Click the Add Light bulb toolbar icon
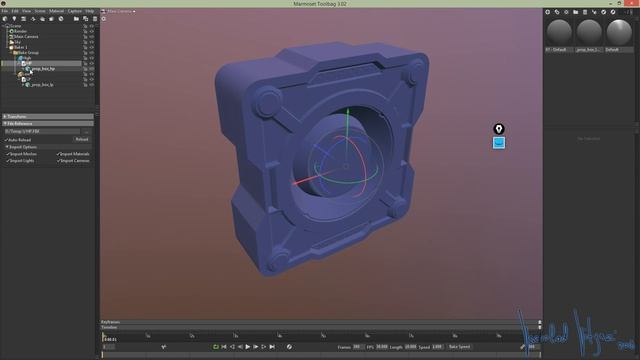Viewport: 640px width, 360px height. [14, 19]
